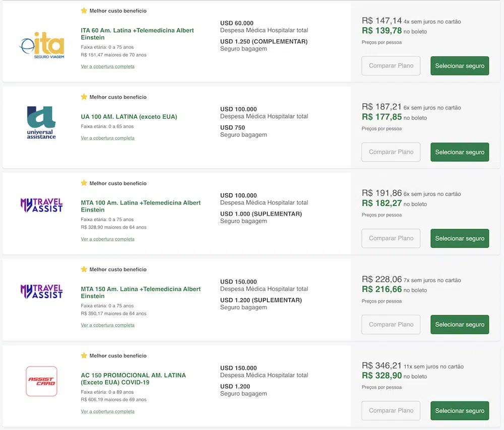Open full coverage link for ITA 60
504x430 pixels.
tap(107, 66)
